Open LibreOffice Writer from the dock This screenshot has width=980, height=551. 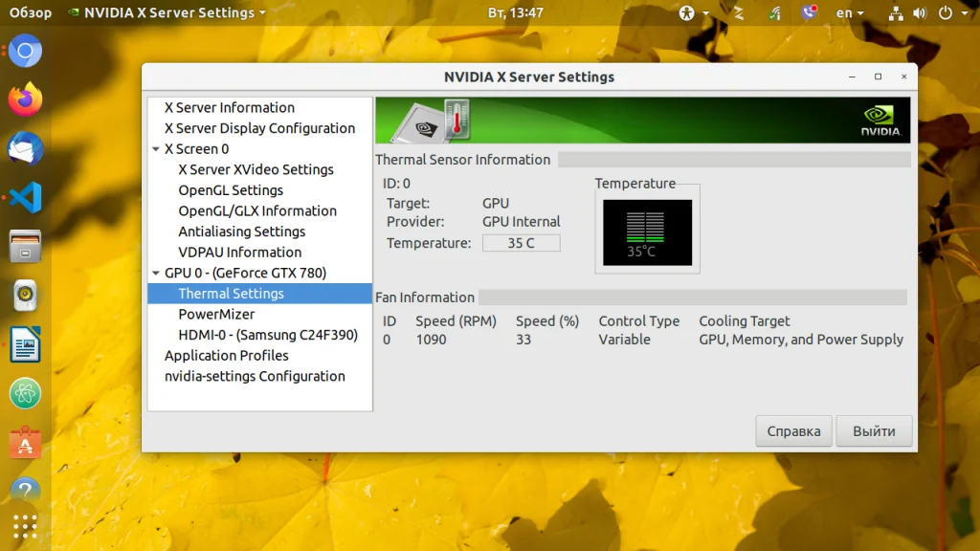[26, 344]
